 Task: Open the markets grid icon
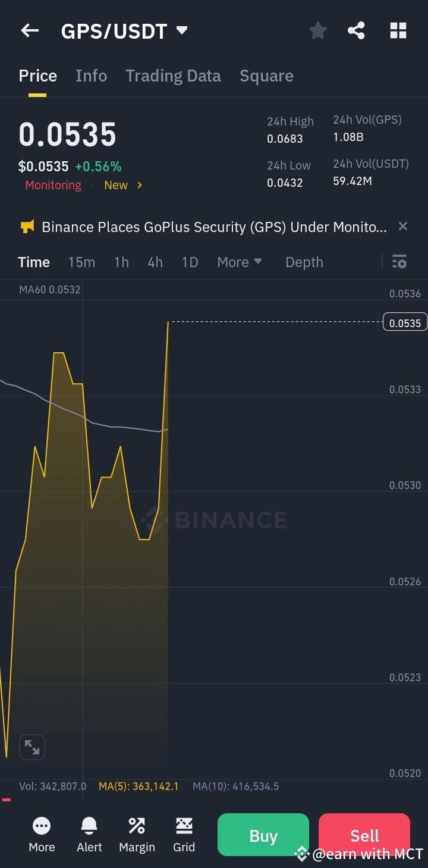coord(398,30)
